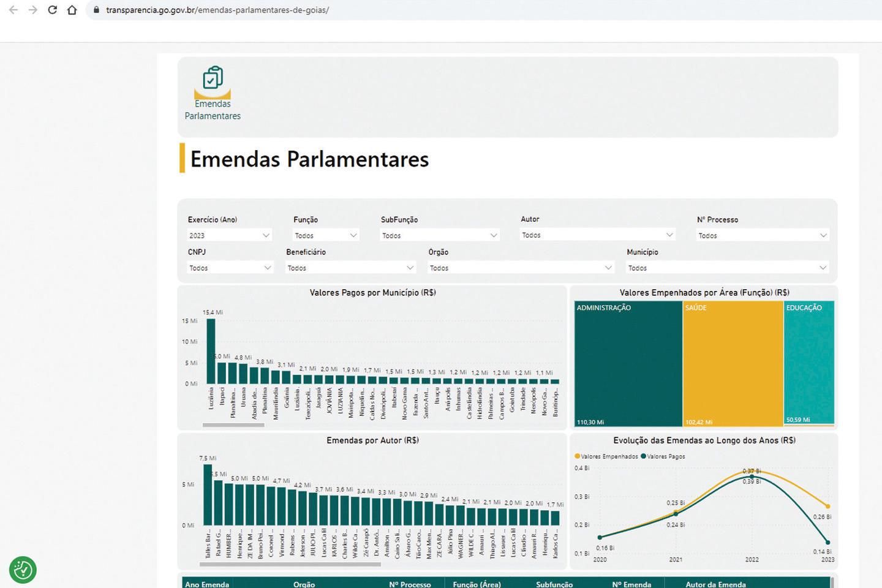This screenshot has height=588, width=882.
Task: Reload the page with the refresh icon
Action: pos(53,10)
